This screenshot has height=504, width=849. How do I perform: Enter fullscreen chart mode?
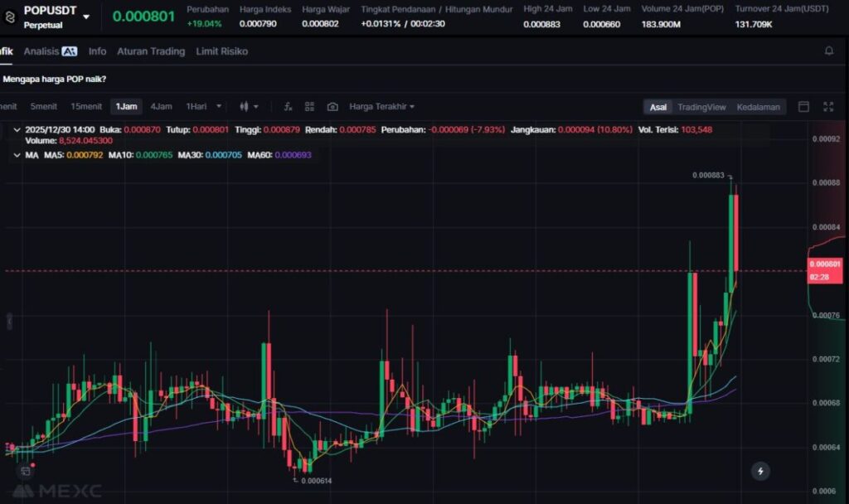coord(827,107)
